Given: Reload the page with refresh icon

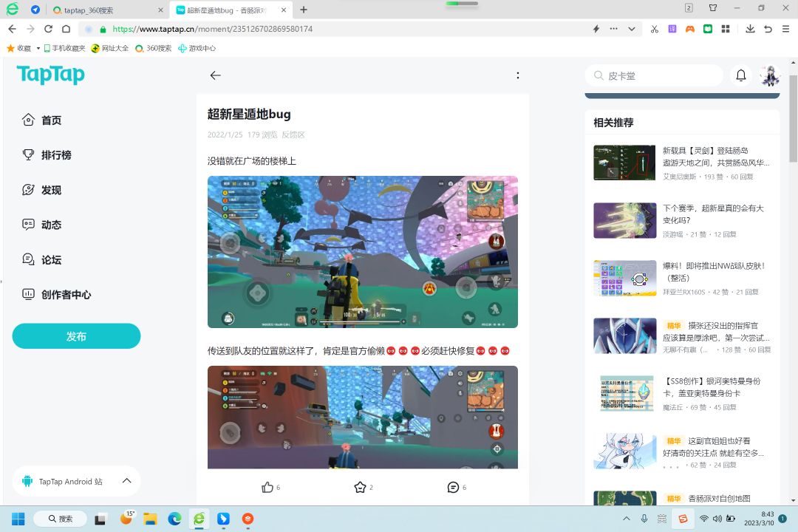Looking at the screenshot, I should pyautogui.click(x=48, y=29).
